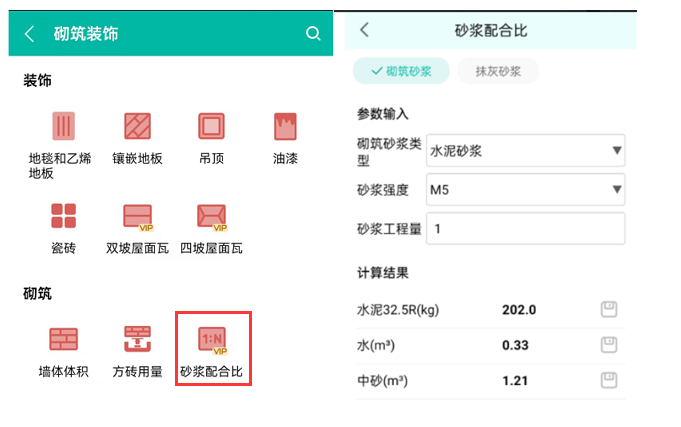Image resolution: width=681 pixels, height=427 pixels.
Task: Open the 方砖用量 brick usage tool
Action: click(137, 340)
